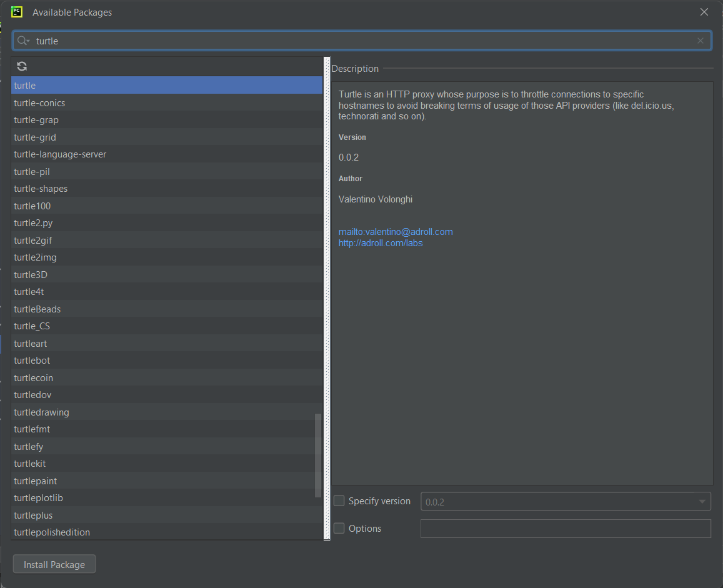723x588 pixels.
Task: Click the reload packages list icon
Action: 22,66
